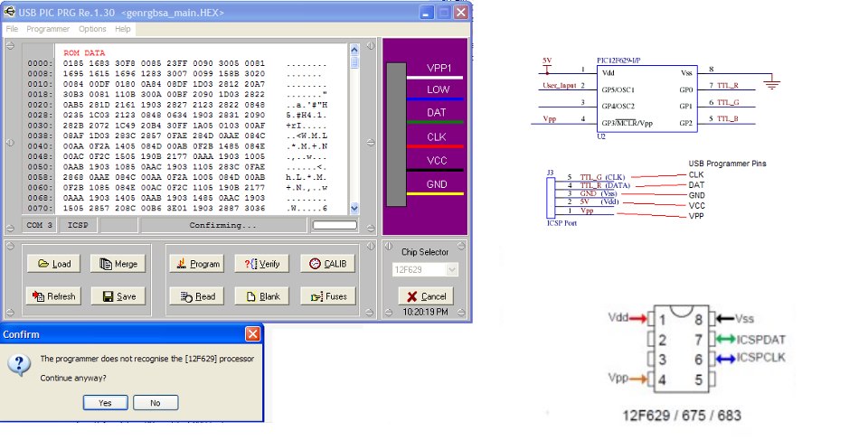Click the yellow GND wire line

click(435, 193)
